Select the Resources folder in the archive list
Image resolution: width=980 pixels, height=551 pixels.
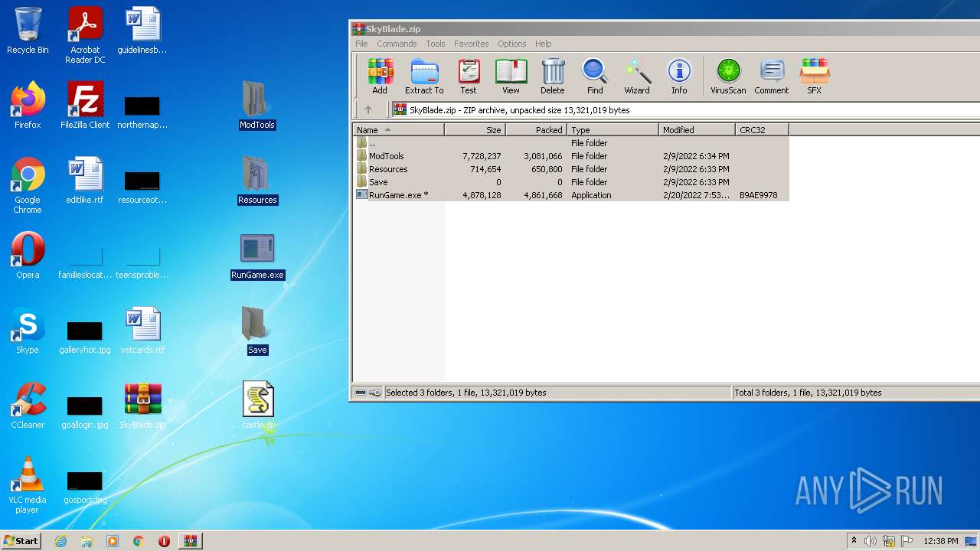[x=570, y=169]
